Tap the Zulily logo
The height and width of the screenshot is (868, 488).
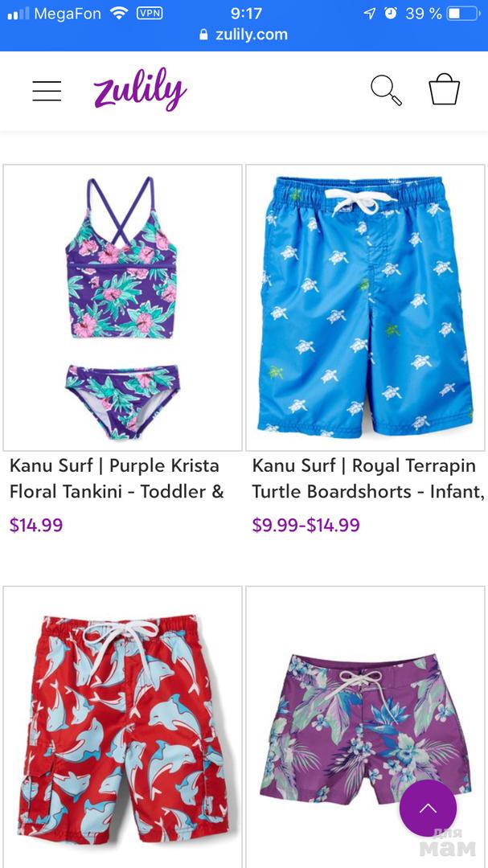(x=140, y=89)
